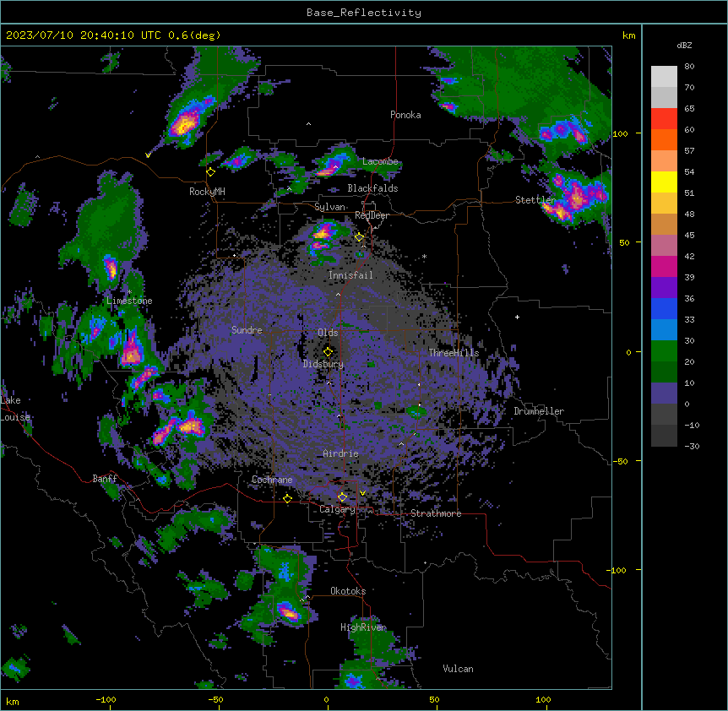Click the Ponoka city label
Image resolution: width=728 pixels, height=711 pixels.
click(405, 115)
